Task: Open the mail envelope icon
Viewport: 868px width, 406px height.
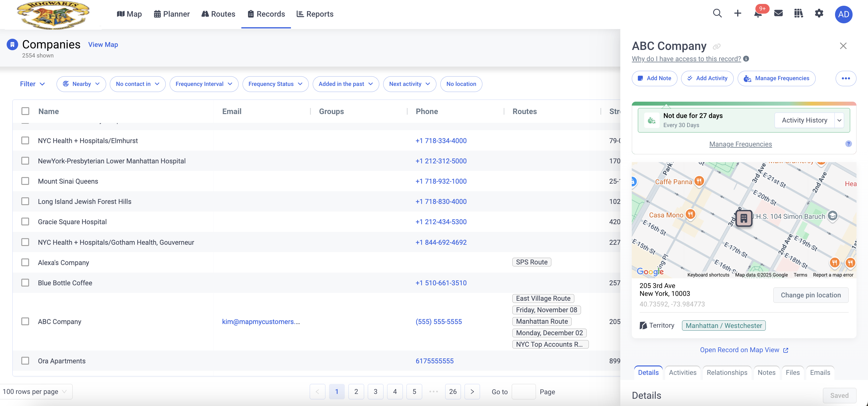Action: click(778, 14)
